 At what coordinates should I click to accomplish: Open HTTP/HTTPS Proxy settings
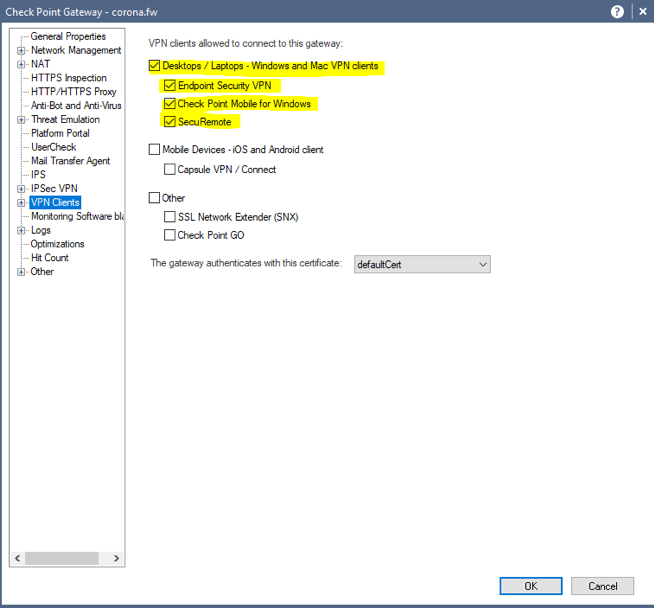point(74,91)
